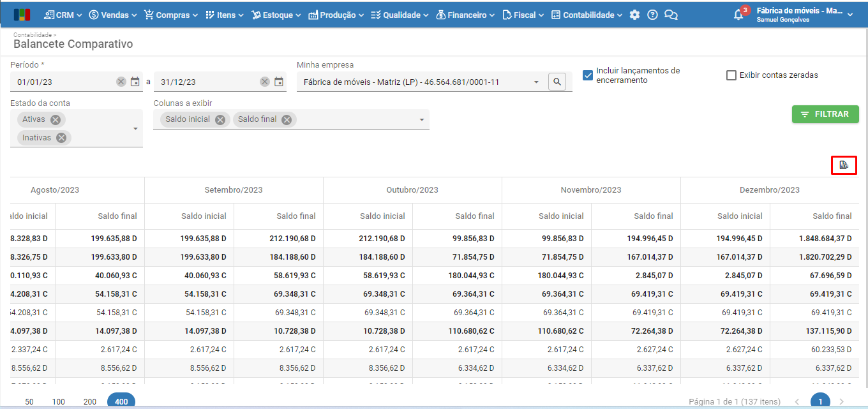The width and height of the screenshot is (868, 409).
Task: Remove the Ativas filter chip
Action: point(56,120)
